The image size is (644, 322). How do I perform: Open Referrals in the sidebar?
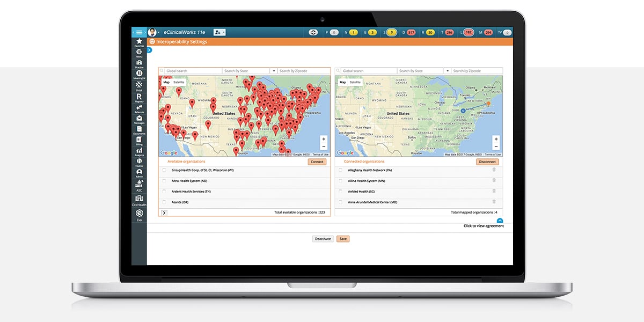click(139, 109)
